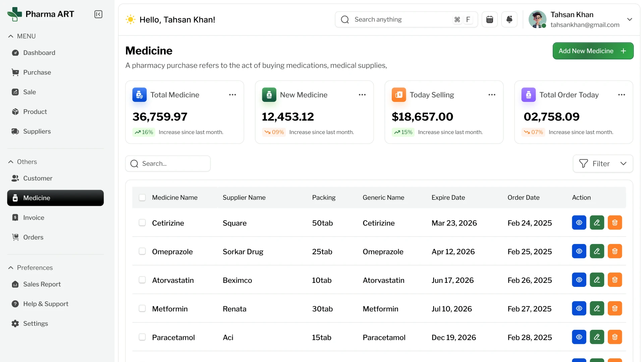
Task: Go to Dashboard in the sidebar
Action: coord(39,53)
